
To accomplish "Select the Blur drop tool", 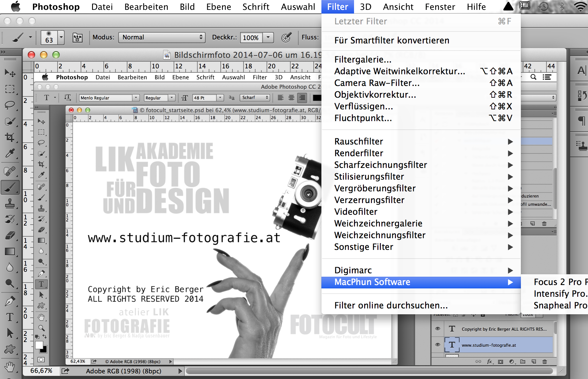I will pos(10,267).
